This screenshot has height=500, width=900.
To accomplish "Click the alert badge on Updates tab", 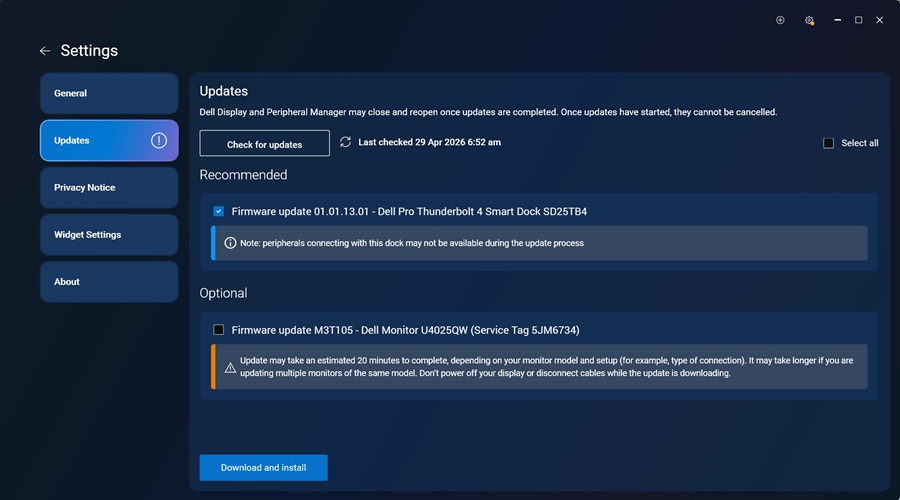I will 159,141.
